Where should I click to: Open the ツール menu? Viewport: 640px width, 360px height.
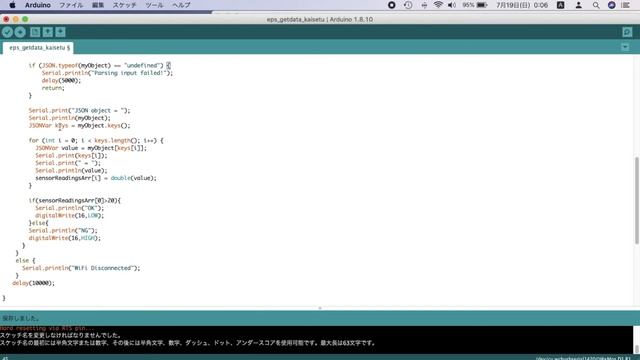(x=154, y=5)
